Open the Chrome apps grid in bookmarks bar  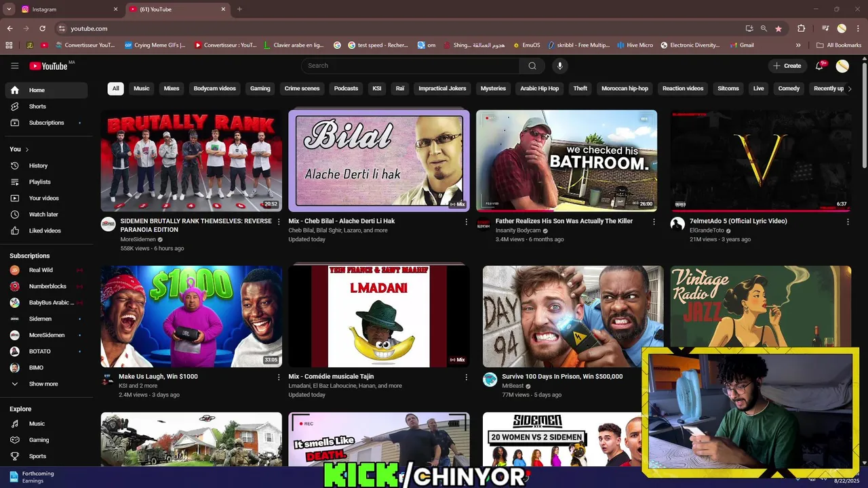[x=9, y=45]
